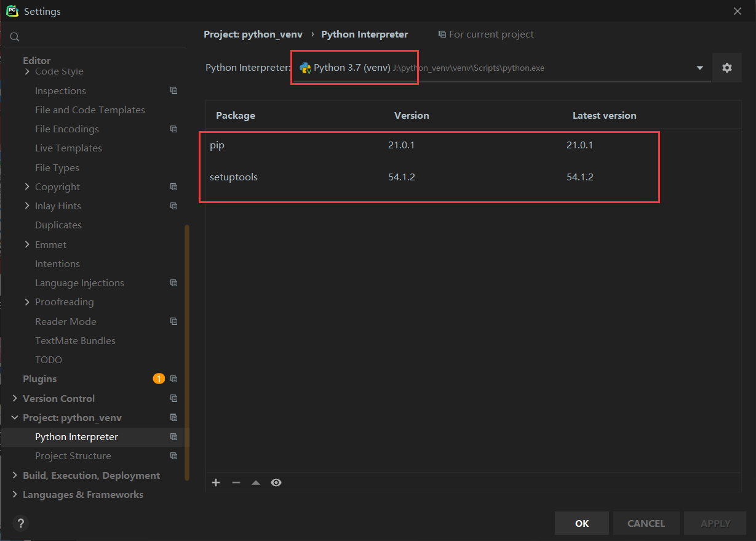
Task: Open the Python Interpreter dropdown arrow
Action: (x=700, y=68)
